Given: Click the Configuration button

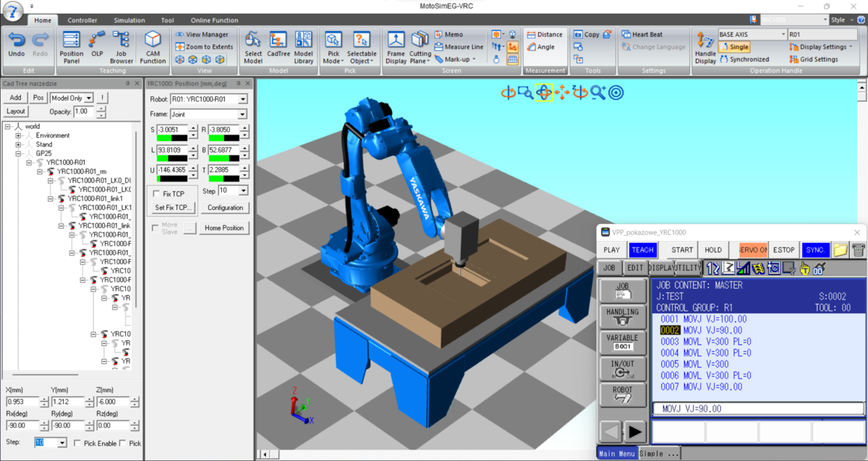Looking at the screenshot, I should (x=225, y=208).
